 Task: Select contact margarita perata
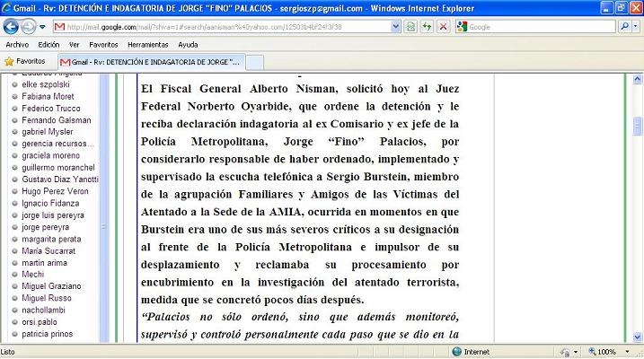pos(51,239)
